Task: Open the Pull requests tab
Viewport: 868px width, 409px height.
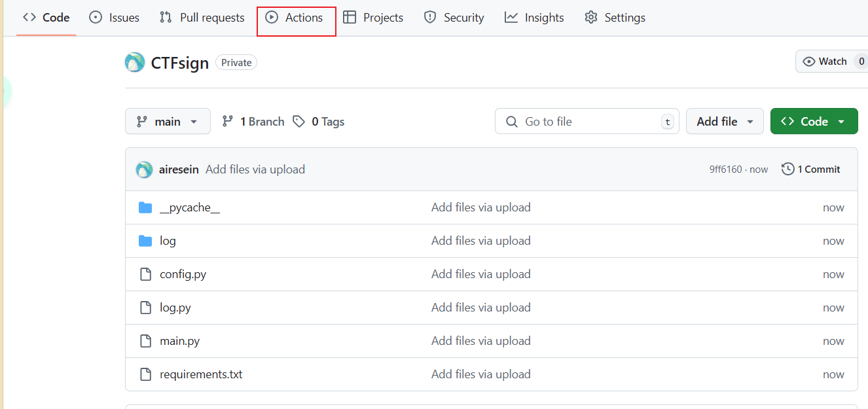Action: (x=202, y=18)
